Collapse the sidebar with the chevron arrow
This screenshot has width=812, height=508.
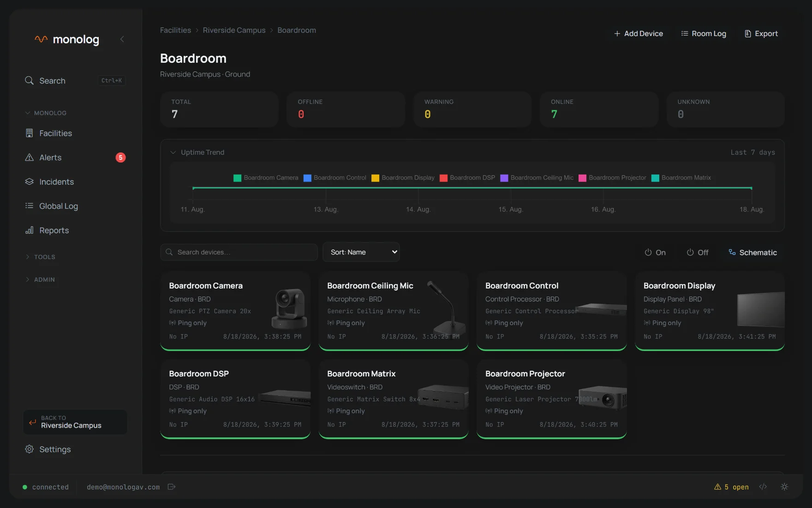tap(122, 39)
